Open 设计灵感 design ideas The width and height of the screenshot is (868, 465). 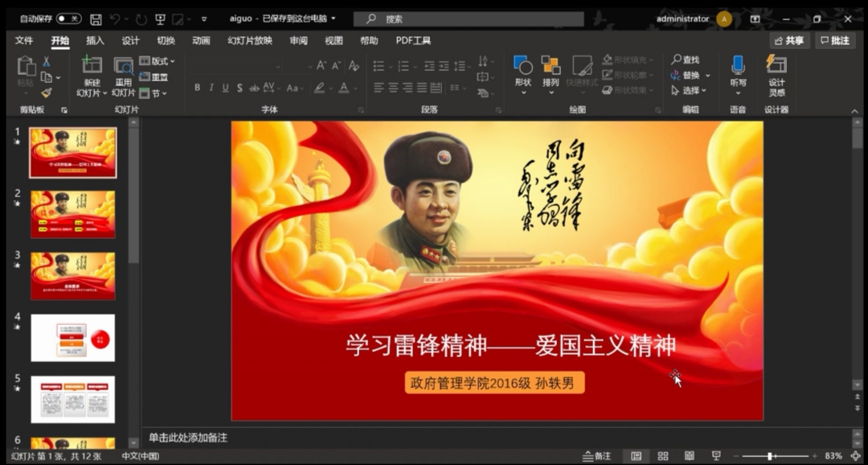(776, 76)
